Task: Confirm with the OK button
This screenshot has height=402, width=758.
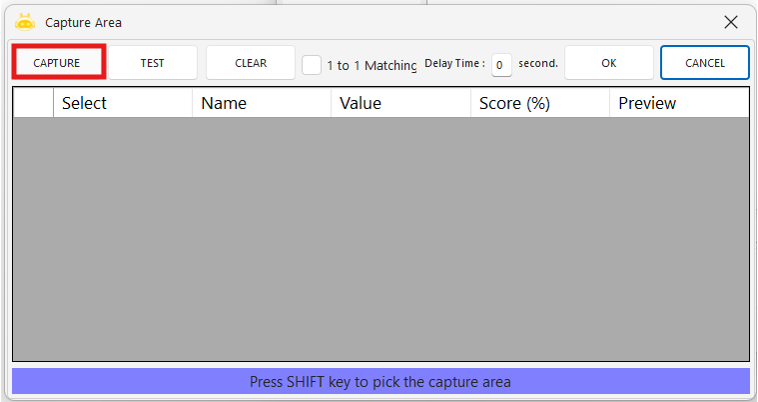Action: 608,62
